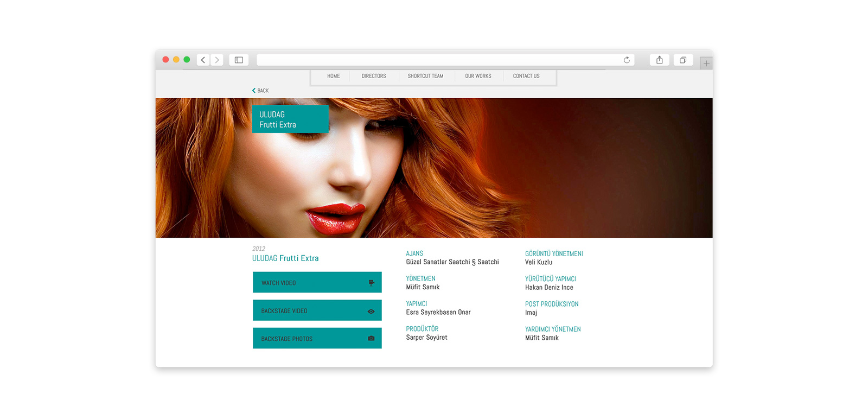Click Müfit Samık under YÖNETMEN

pyautogui.click(x=423, y=287)
